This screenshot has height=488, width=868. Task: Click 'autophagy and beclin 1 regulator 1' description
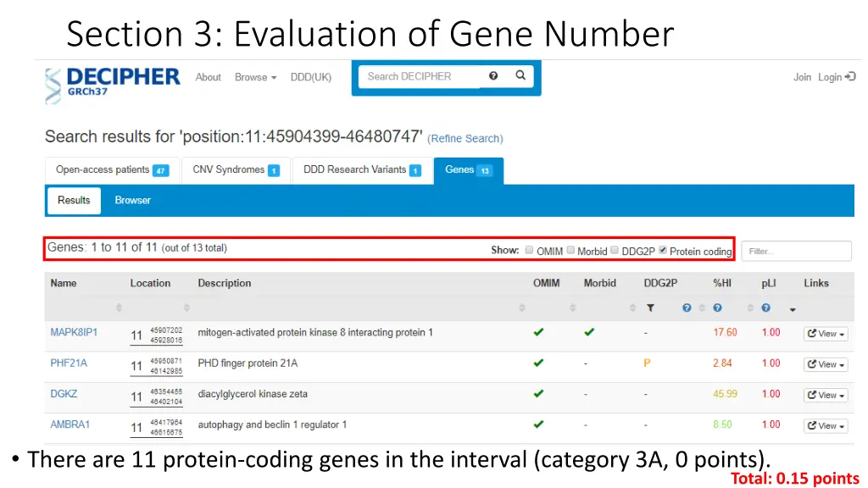(272, 424)
